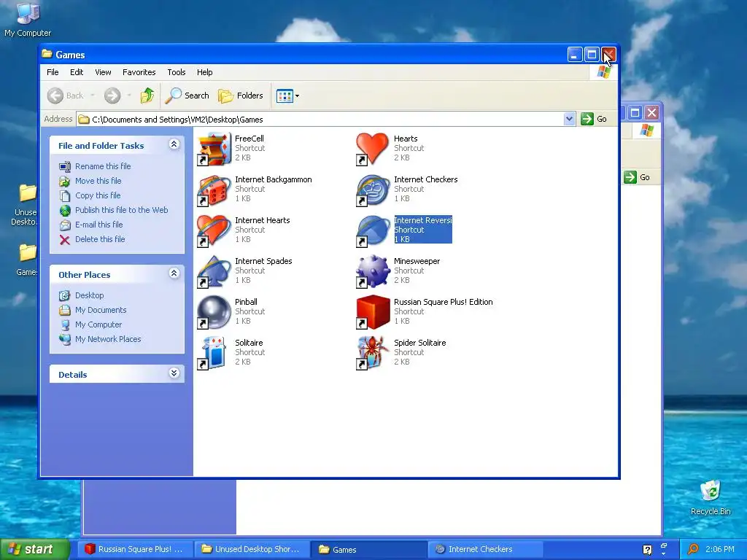Click the Back navigation button
The image size is (747, 560).
[66, 96]
